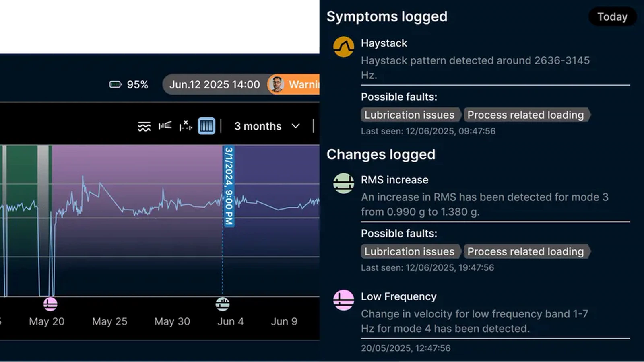This screenshot has height=362, width=644.
Task: Click the orange Haystack symptom icon
Action: coord(344,47)
